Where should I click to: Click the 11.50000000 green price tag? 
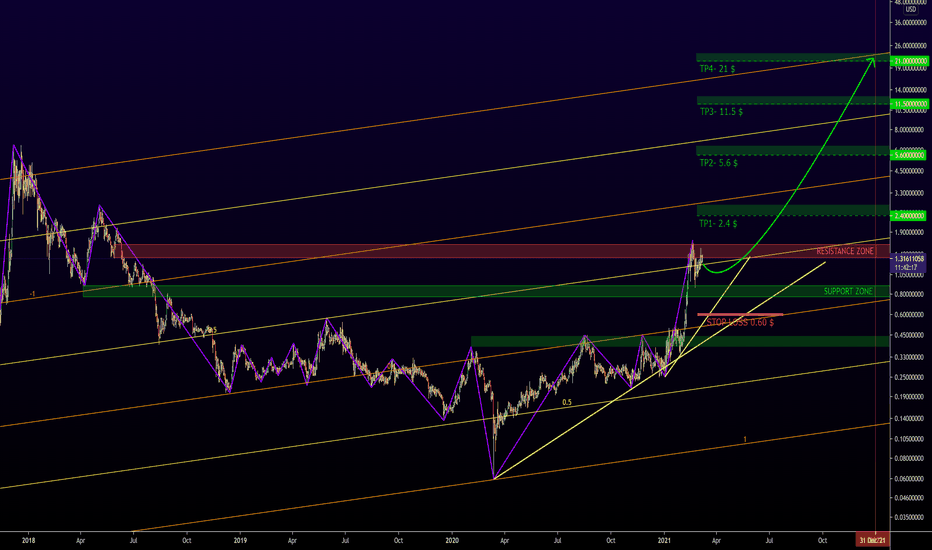click(x=910, y=104)
